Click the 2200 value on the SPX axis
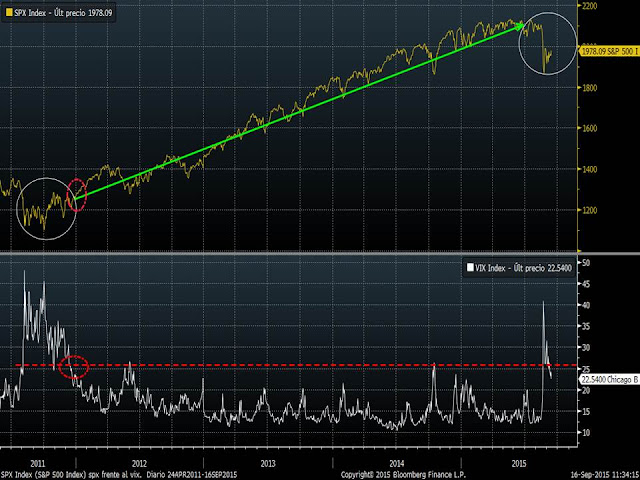The height and width of the screenshot is (480, 640). 589,6
